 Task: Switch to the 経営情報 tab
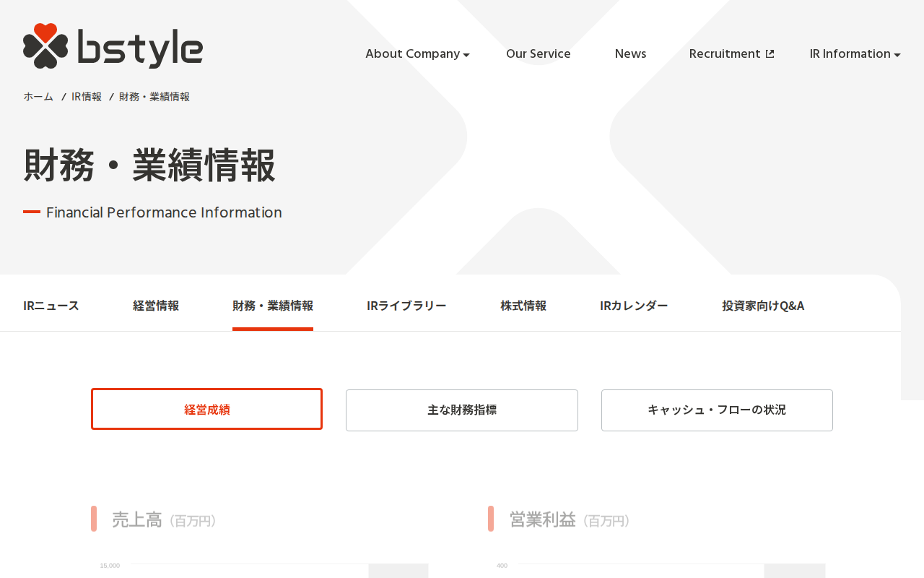(156, 306)
